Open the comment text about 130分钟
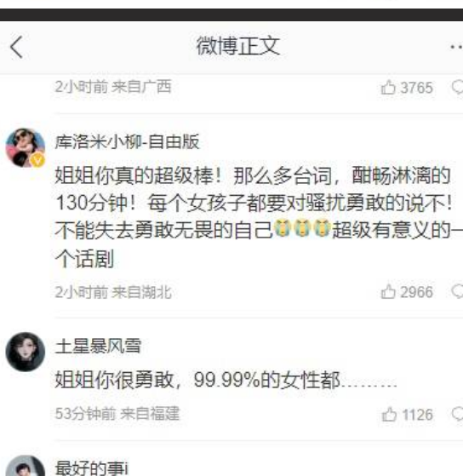The height and width of the screenshot is (476, 463). coord(259,217)
